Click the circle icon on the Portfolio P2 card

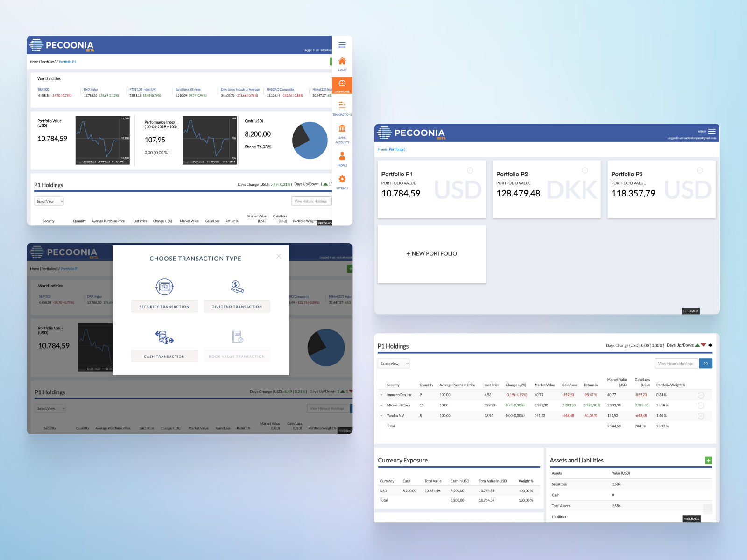[x=585, y=170]
